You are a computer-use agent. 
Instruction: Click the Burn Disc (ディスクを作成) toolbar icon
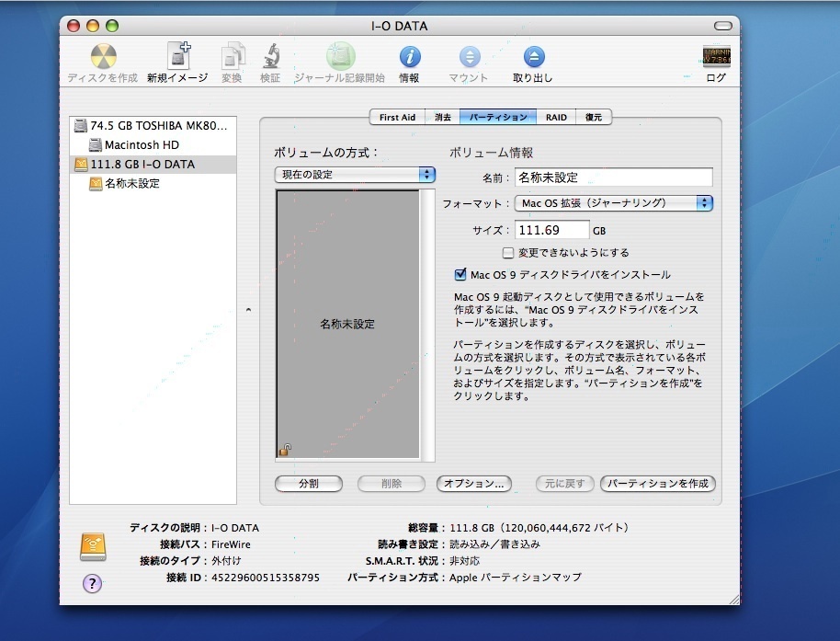click(x=104, y=57)
